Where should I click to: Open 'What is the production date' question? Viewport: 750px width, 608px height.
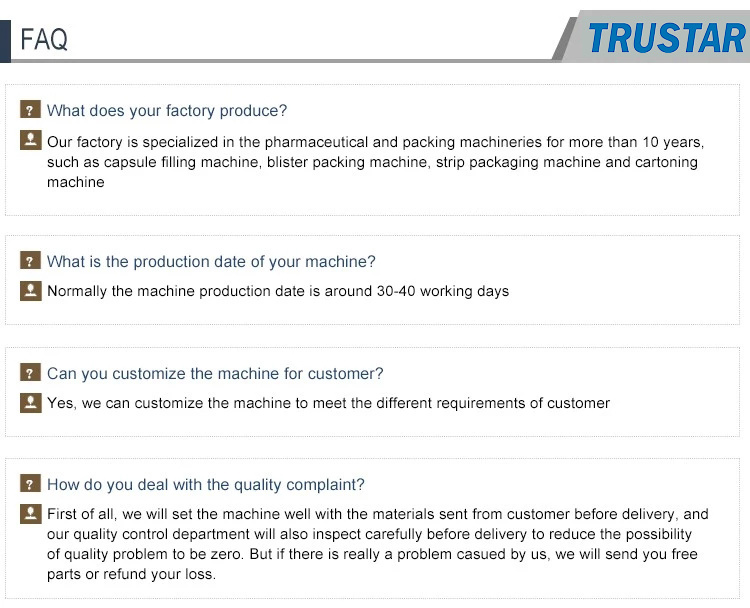coord(211,262)
